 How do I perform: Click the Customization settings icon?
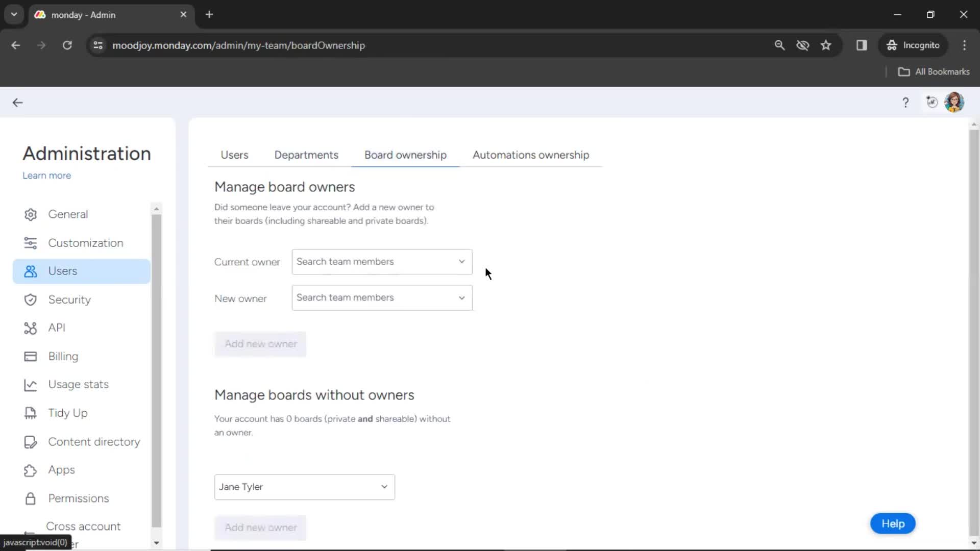[x=30, y=242]
